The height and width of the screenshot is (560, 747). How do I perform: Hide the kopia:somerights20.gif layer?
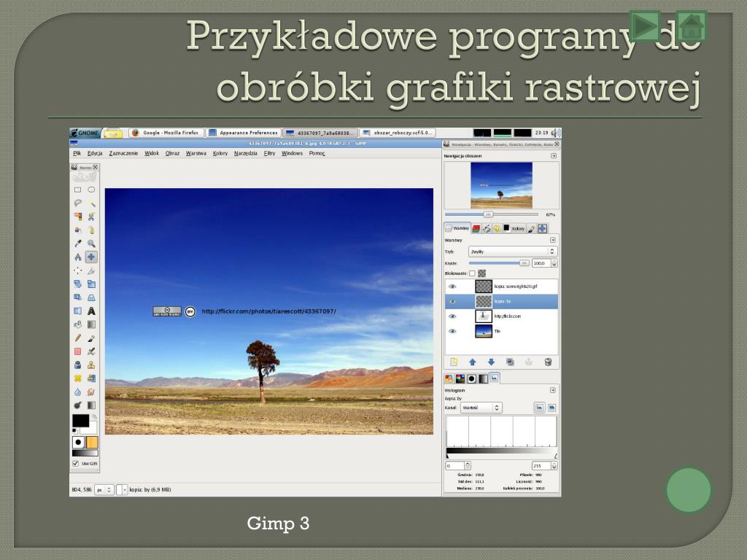(452, 286)
